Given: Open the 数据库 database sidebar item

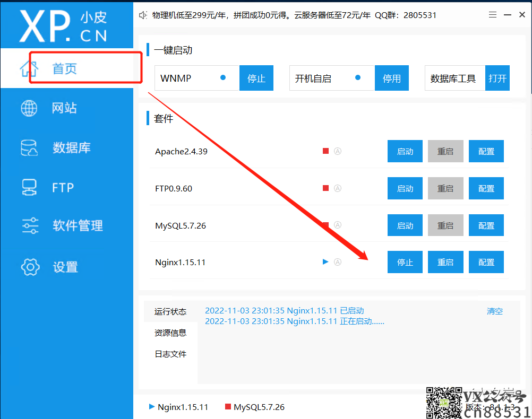Looking at the screenshot, I should [66, 148].
